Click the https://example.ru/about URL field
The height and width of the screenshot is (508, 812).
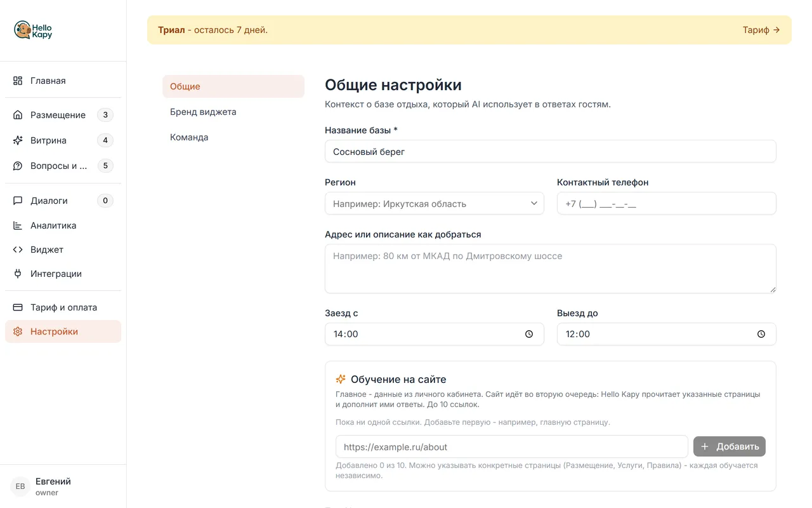512,446
